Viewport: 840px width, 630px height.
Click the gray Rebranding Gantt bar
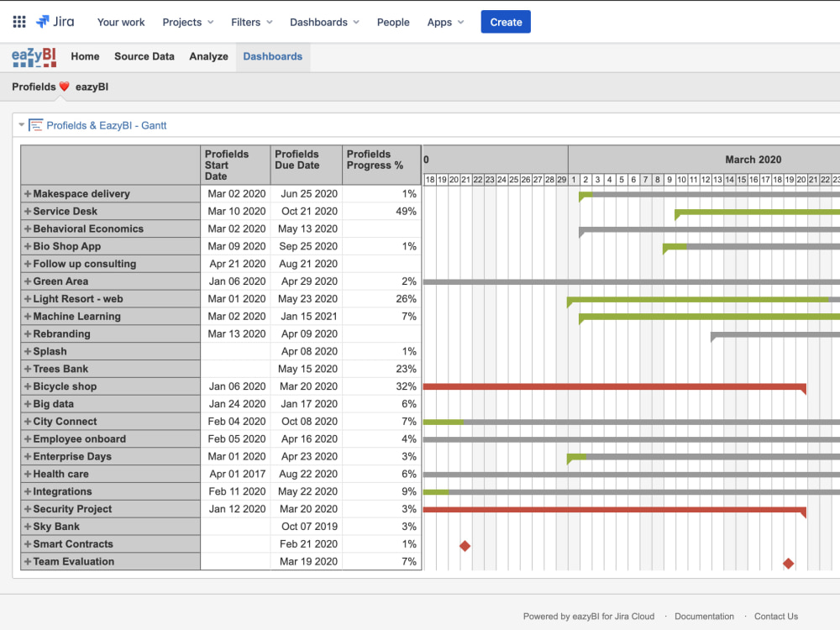[x=775, y=335]
